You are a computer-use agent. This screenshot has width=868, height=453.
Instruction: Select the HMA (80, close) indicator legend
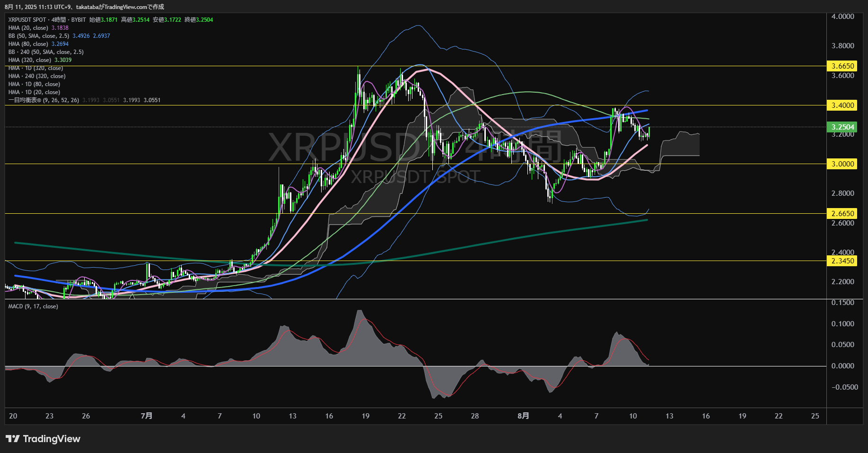coord(28,44)
